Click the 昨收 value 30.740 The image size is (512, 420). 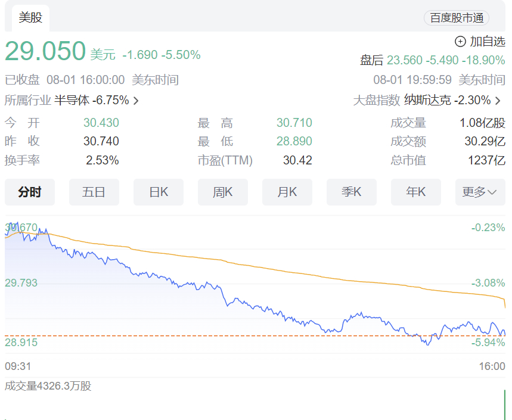[101, 141]
